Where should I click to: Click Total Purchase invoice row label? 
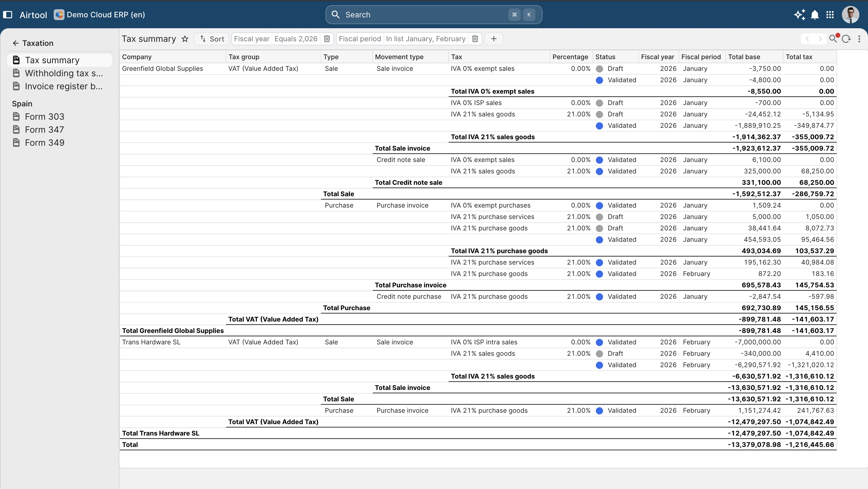[x=410, y=285]
